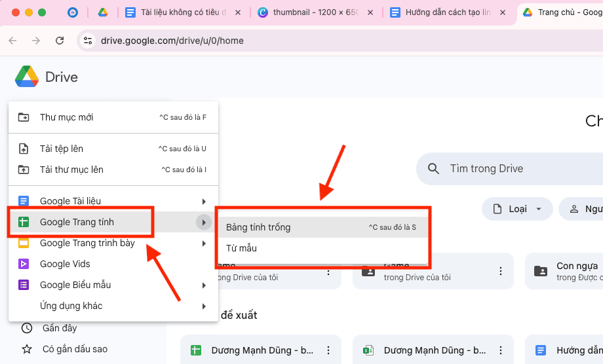The width and height of the screenshot is (603, 364).
Task: Choose Từ mẫu in the submenu
Action: 323,248
